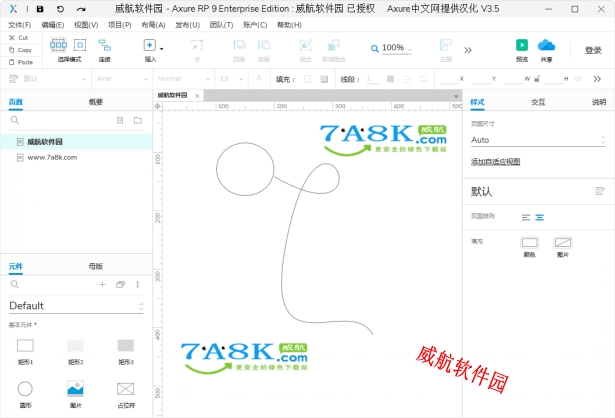The height and width of the screenshot is (418, 615).
Task: Select the intersected selection mode icon
Action: tap(58, 45)
